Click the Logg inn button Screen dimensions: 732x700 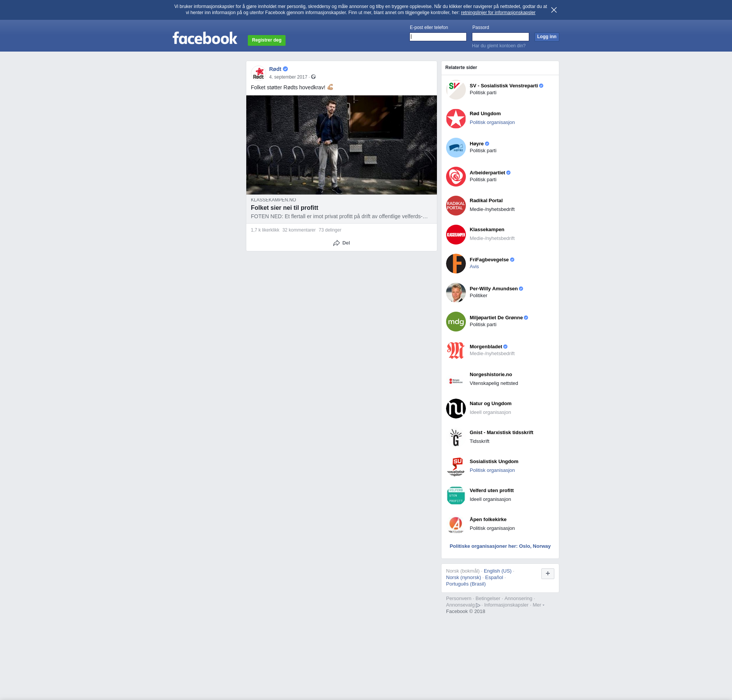[x=547, y=37]
